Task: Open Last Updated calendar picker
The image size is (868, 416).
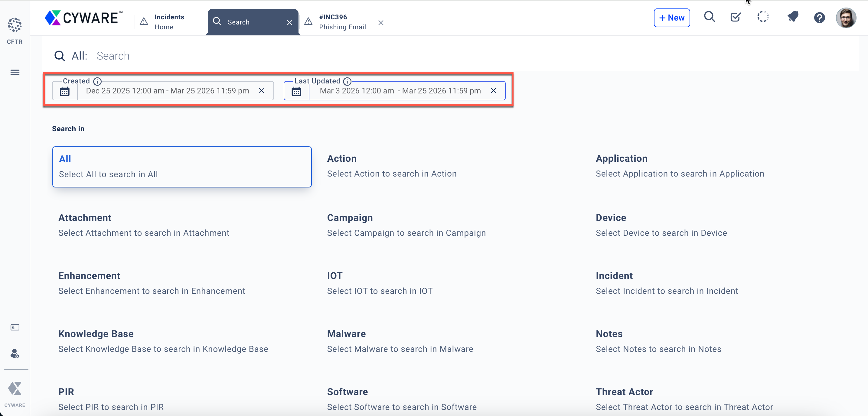Action: click(296, 91)
